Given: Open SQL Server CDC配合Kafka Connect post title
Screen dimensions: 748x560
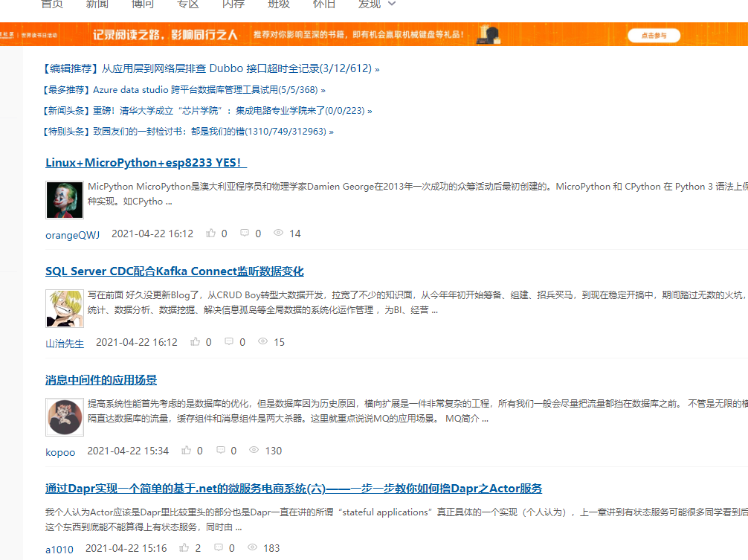Looking at the screenshot, I should pyautogui.click(x=175, y=271).
